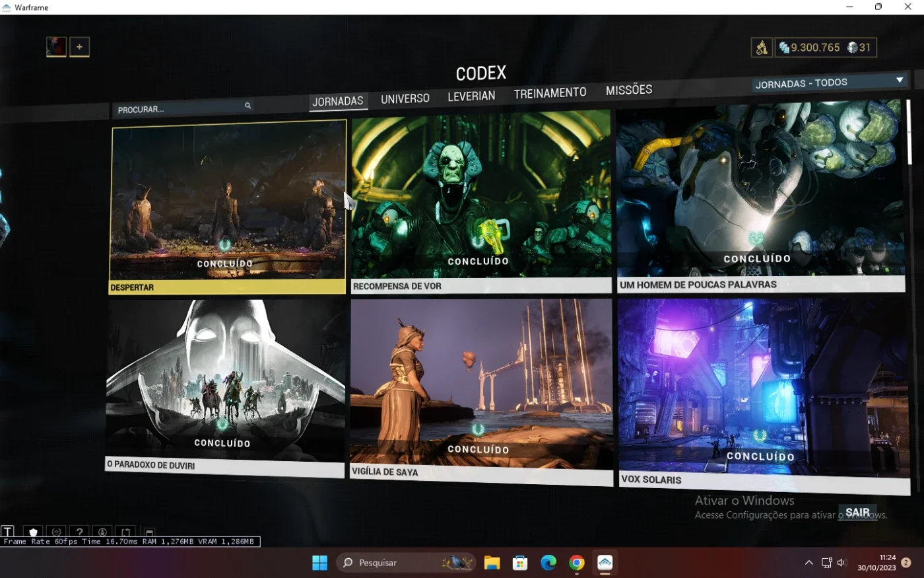Launch Microsoft Edge from the taskbar
This screenshot has width=924, height=578.
point(548,563)
